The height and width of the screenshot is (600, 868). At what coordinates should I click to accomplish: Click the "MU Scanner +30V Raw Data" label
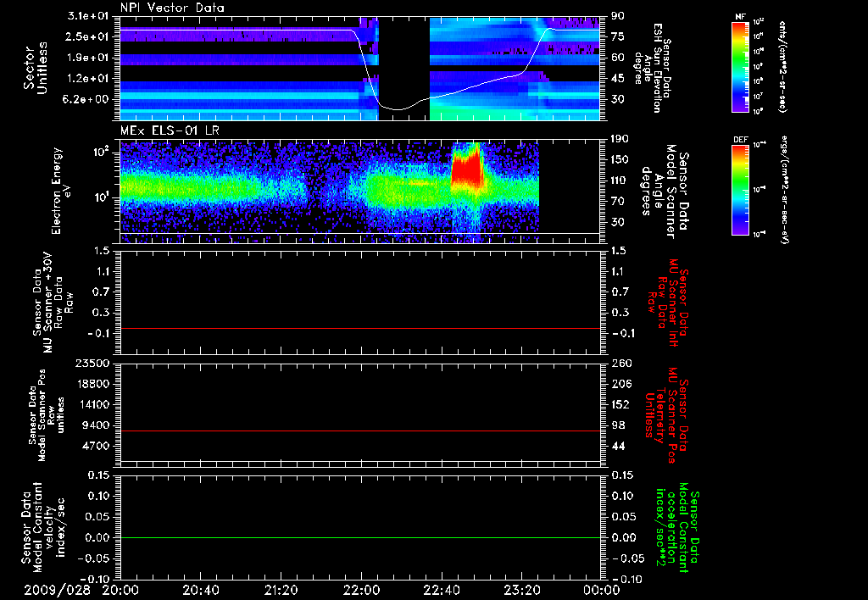[x=53, y=303]
